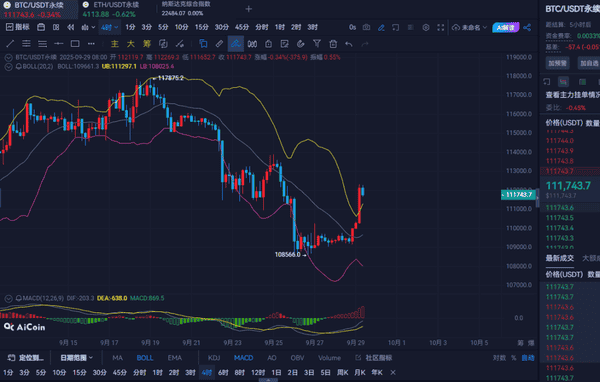Click the bottom panel resize handle
This screenshot has height=382, width=600.
coord(268,380)
